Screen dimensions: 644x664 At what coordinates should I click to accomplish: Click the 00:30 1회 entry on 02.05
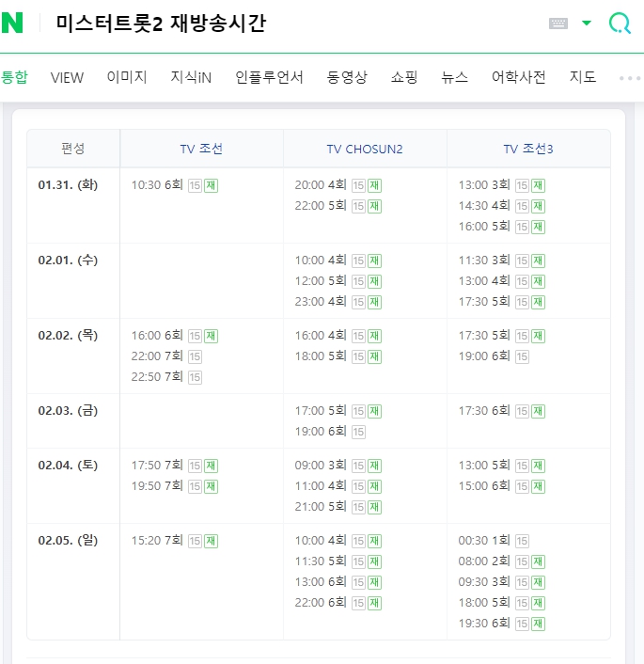[x=484, y=541]
